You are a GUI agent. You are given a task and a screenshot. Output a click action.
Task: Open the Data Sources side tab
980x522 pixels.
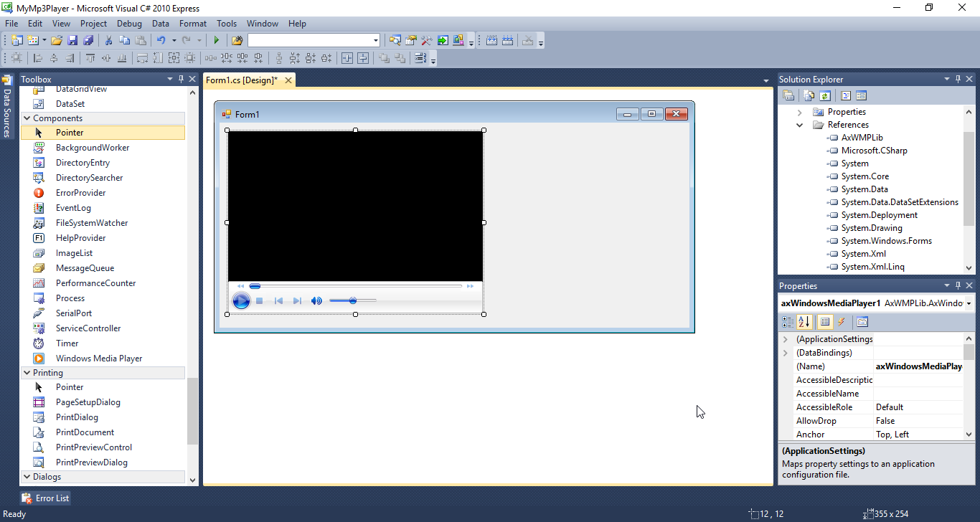coord(7,106)
